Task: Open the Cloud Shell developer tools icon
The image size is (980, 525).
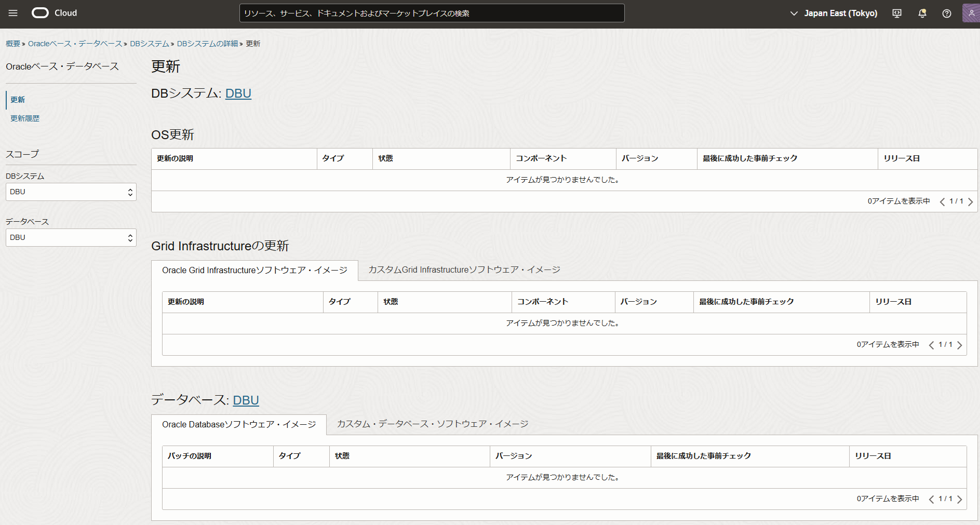Action: [897, 14]
